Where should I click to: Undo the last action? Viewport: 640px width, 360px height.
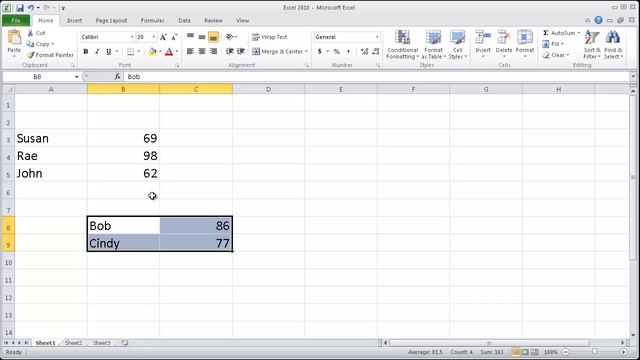click(x=31, y=7)
